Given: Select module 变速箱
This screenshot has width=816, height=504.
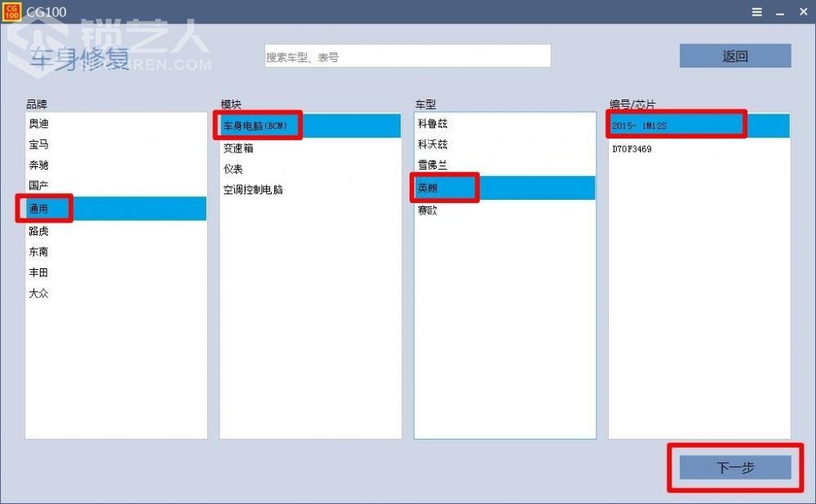Looking at the screenshot, I should point(311,148).
